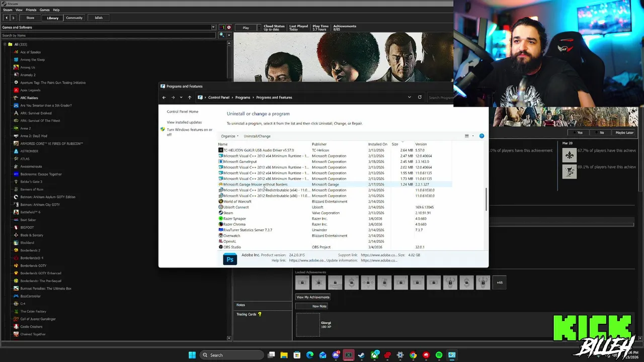Open Google Chrome from the taskbar
This screenshot has width=644, height=362.
pos(413,355)
